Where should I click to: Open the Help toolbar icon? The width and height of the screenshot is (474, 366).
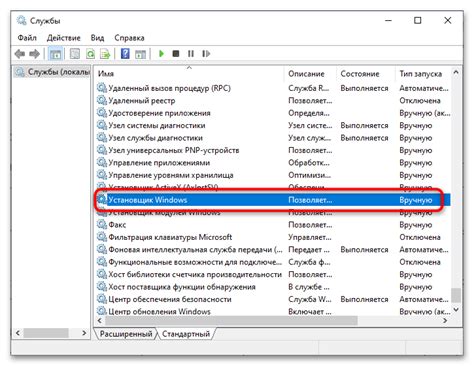125,54
